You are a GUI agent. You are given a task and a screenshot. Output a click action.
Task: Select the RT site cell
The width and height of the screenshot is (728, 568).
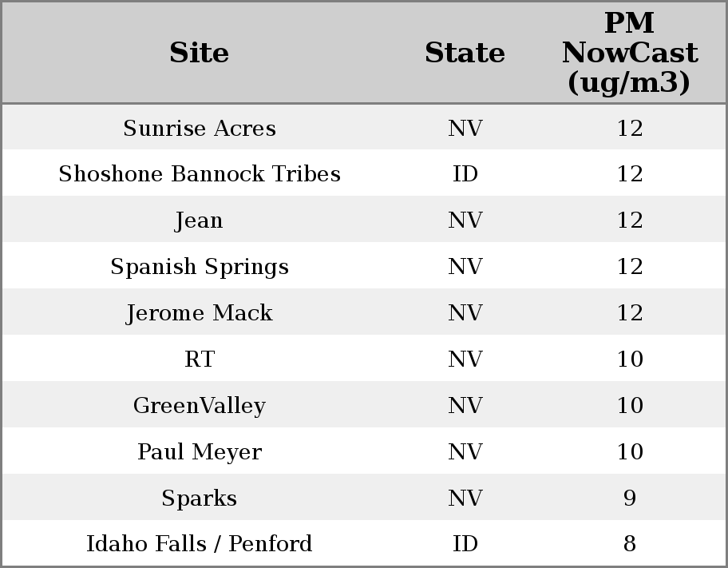(200, 359)
